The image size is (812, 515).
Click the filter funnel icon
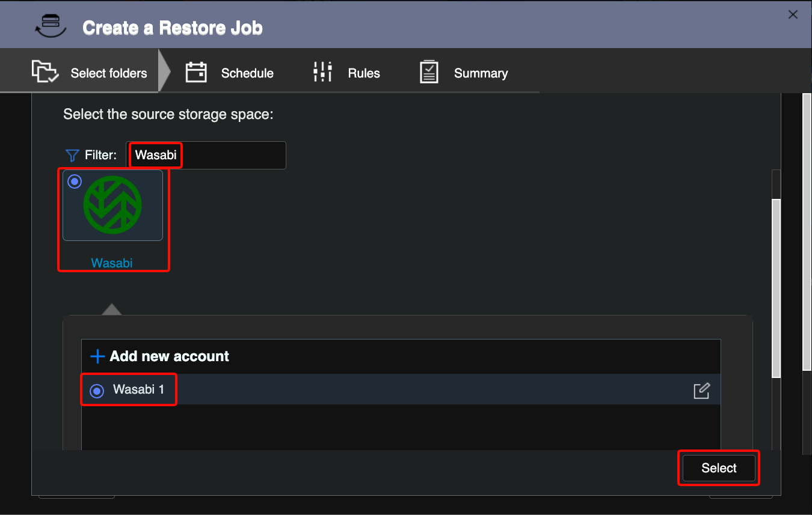pos(72,156)
